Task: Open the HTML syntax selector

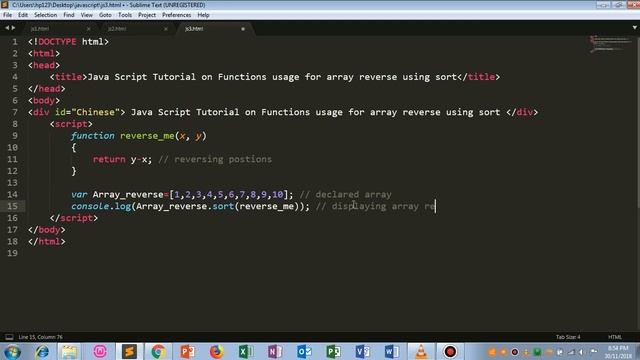Action: click(x=615, y=337)
